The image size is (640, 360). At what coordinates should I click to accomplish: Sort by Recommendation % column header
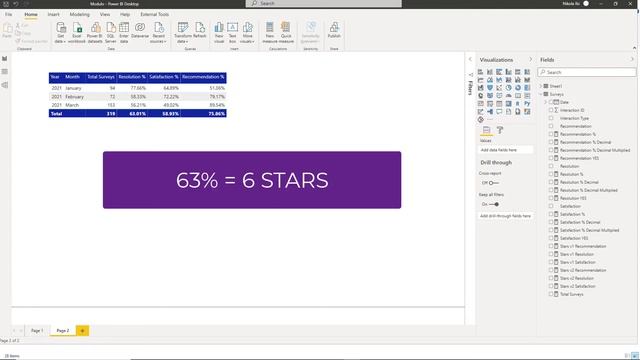pyautogui.click(x=203, y=77)
